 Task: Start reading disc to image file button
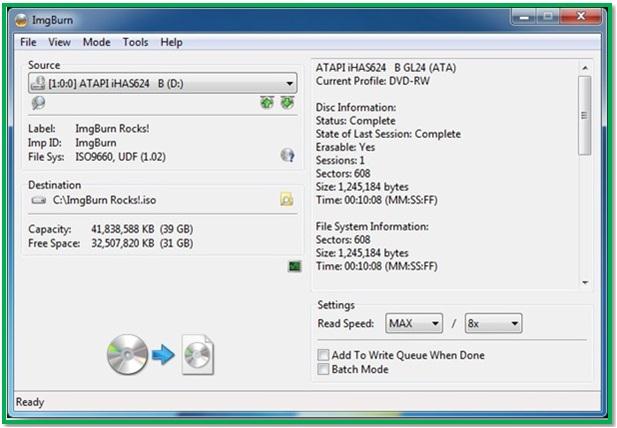161,354
